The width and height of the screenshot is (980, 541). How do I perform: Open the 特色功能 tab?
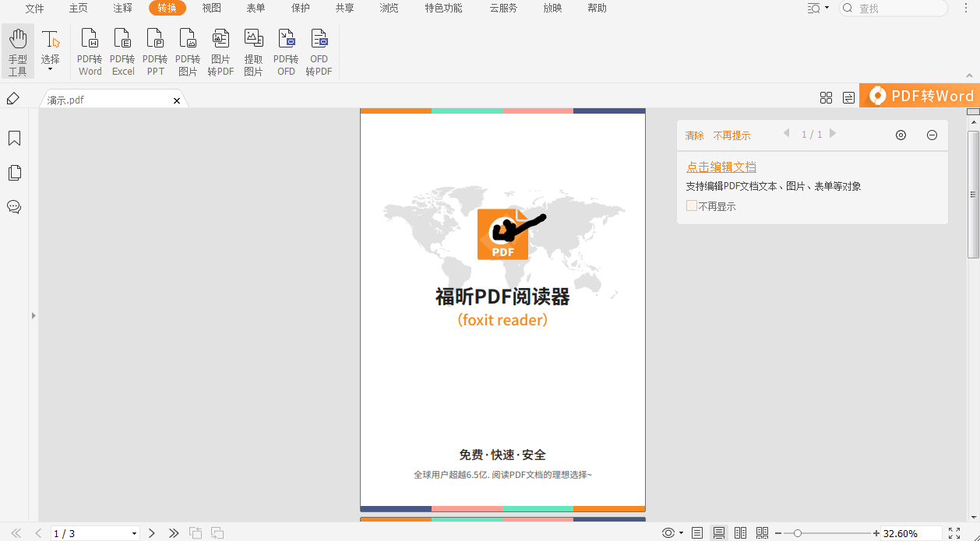click(x=443, y=9)
